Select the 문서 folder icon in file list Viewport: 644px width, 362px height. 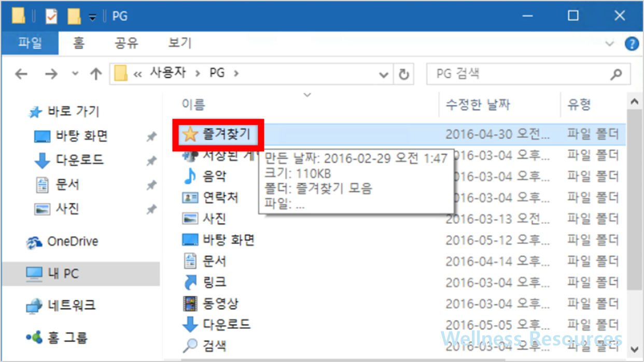(x=190, y=261)
